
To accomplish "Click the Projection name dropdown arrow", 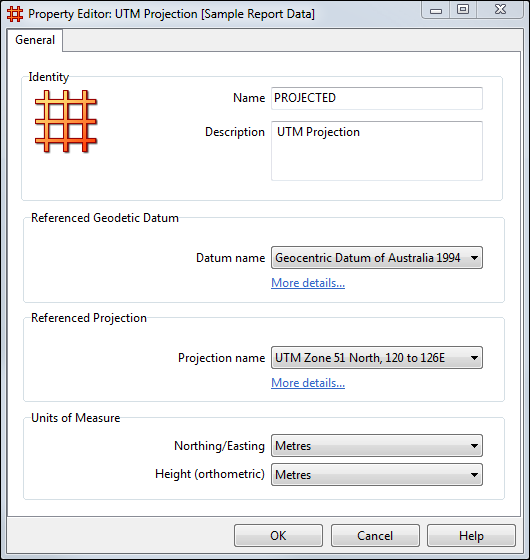I will tap(474, 358).
